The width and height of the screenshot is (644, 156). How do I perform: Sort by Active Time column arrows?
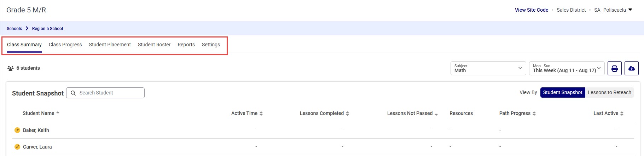pos(261,114)
